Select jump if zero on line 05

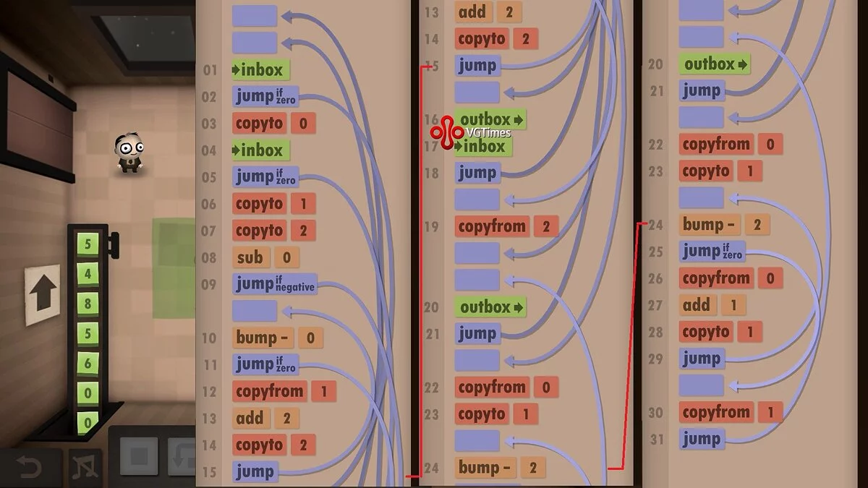pos(265,176)
